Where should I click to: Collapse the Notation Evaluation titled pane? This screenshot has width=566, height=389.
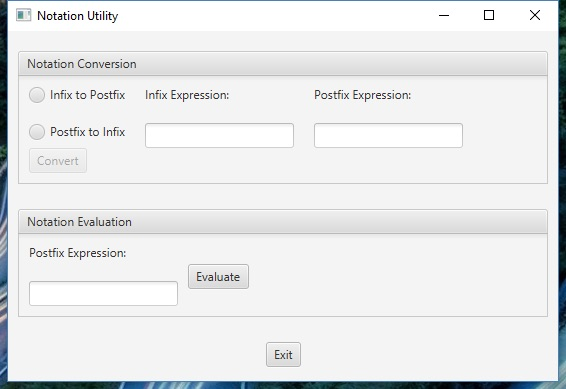[x=283, y=222]
